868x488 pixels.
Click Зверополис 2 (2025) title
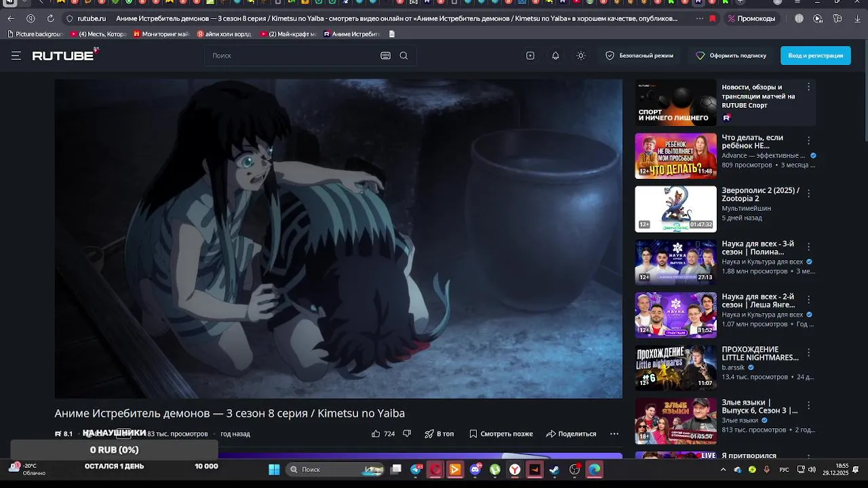pyautogui.click(x=760, y=195)
